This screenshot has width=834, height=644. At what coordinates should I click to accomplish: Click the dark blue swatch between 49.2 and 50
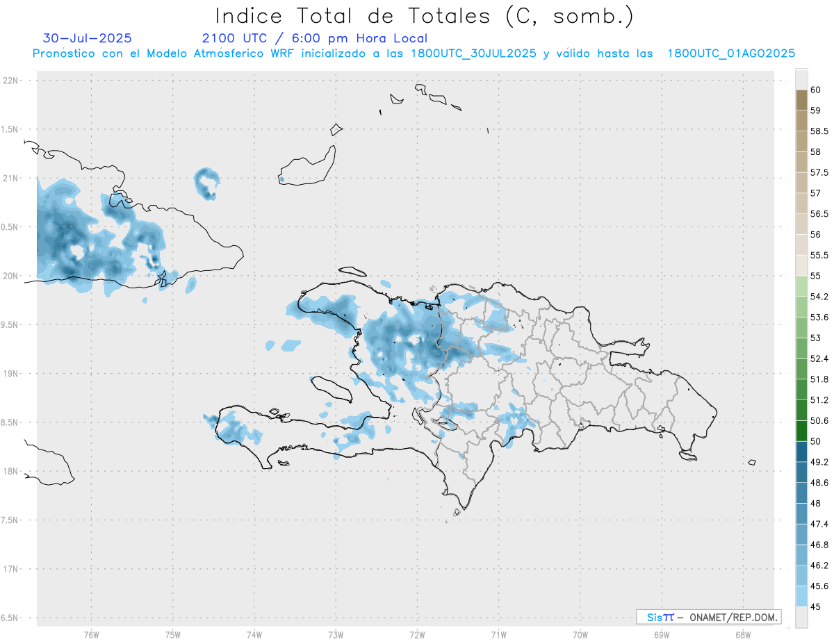pos(801,452)
